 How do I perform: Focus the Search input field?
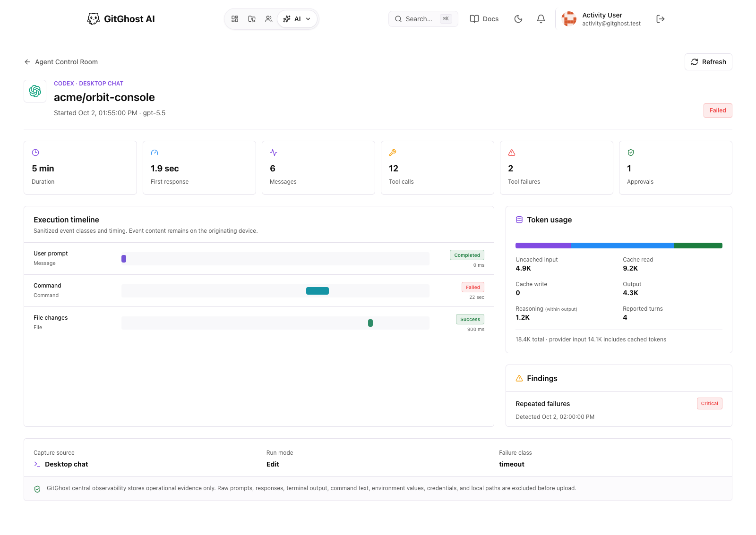coord(423,19)
